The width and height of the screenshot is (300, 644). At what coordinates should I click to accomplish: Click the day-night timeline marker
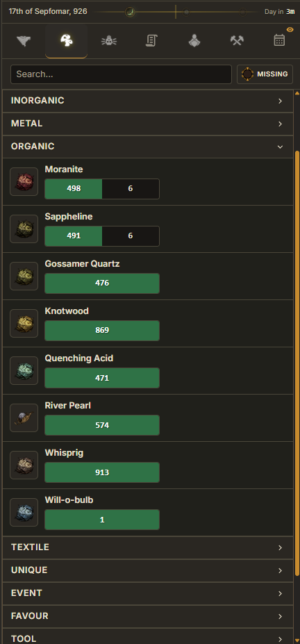click(176, 12)
